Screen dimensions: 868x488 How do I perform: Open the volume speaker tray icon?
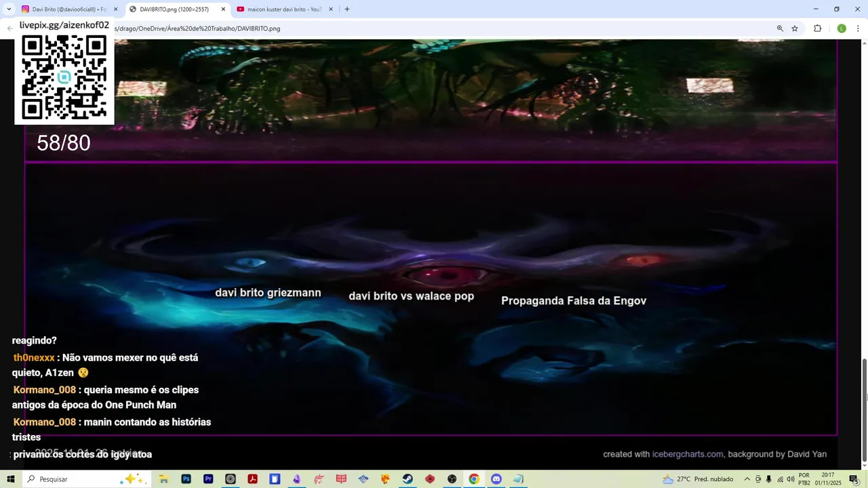point(791,479)
